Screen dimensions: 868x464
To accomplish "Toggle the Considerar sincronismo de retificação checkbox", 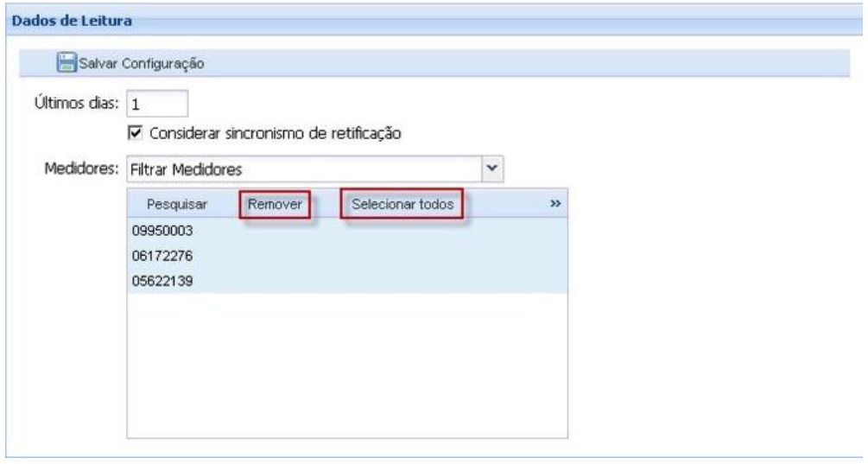I will tap(133, 133).
